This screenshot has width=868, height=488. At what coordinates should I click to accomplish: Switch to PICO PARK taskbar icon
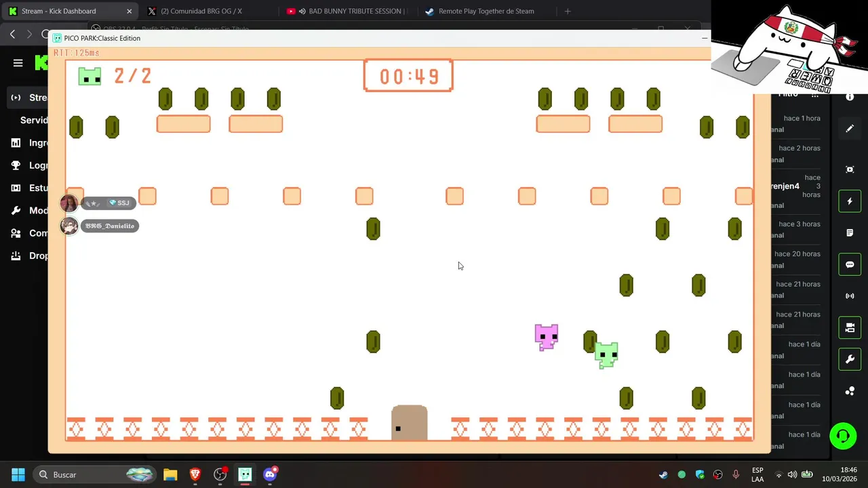pos(245,474)
